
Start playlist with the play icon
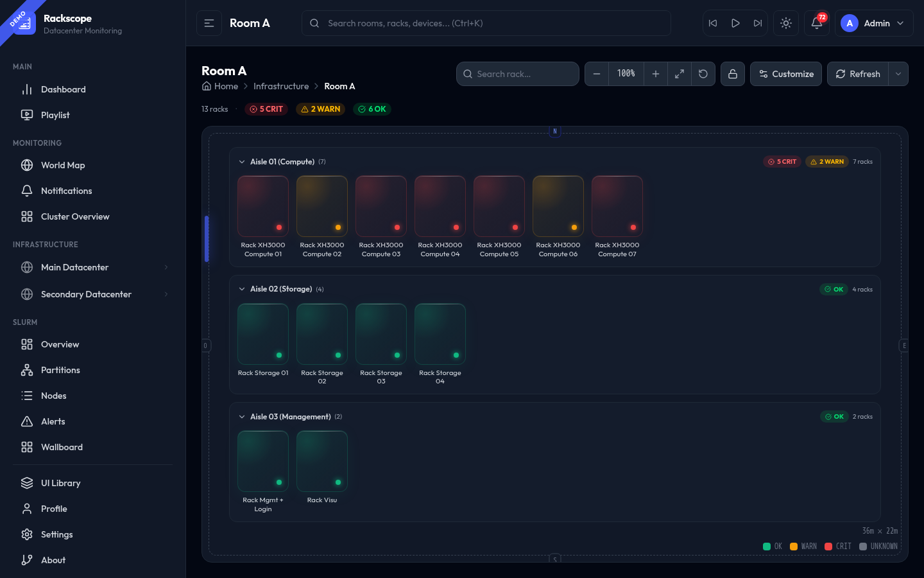pos(735,23)
